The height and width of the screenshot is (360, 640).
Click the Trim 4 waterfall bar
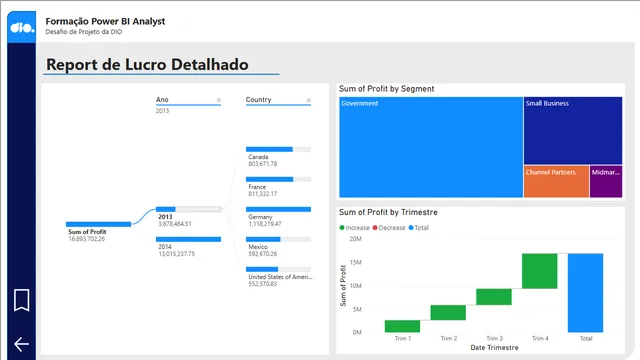click(x=540, y=271)
